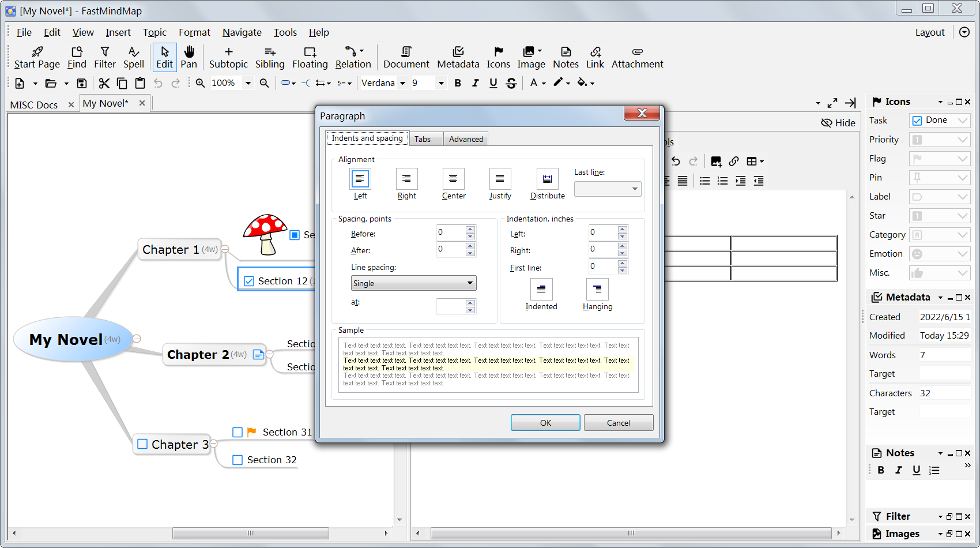
Task: Toggle the partially filled checkbox near mushroom
Action: tap(295, 235)
